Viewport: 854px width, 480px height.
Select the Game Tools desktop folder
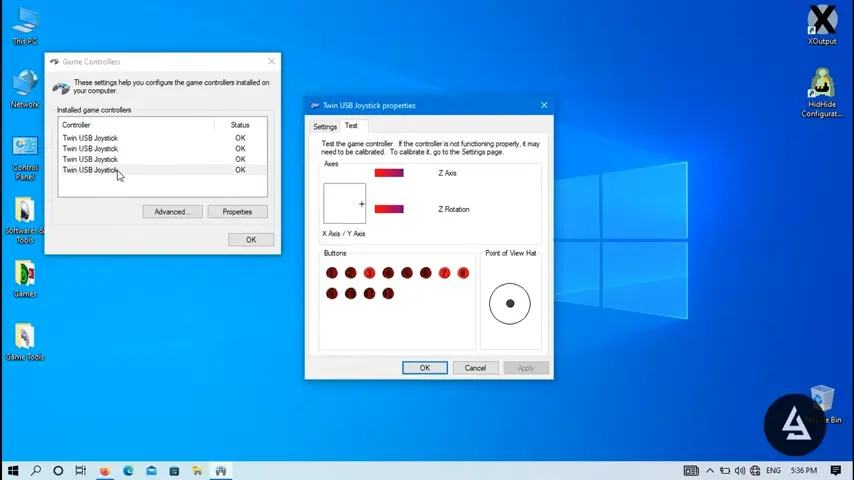25,342
